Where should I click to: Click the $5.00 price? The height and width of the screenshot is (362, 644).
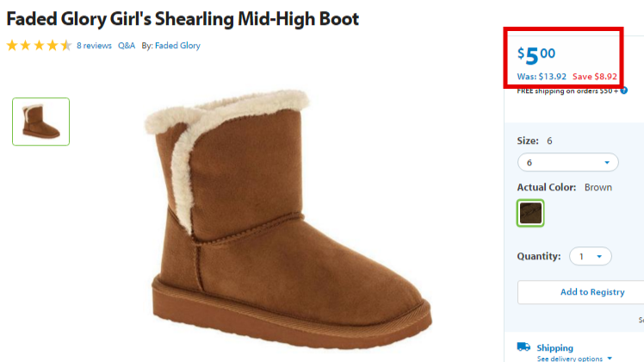(536, 55)
